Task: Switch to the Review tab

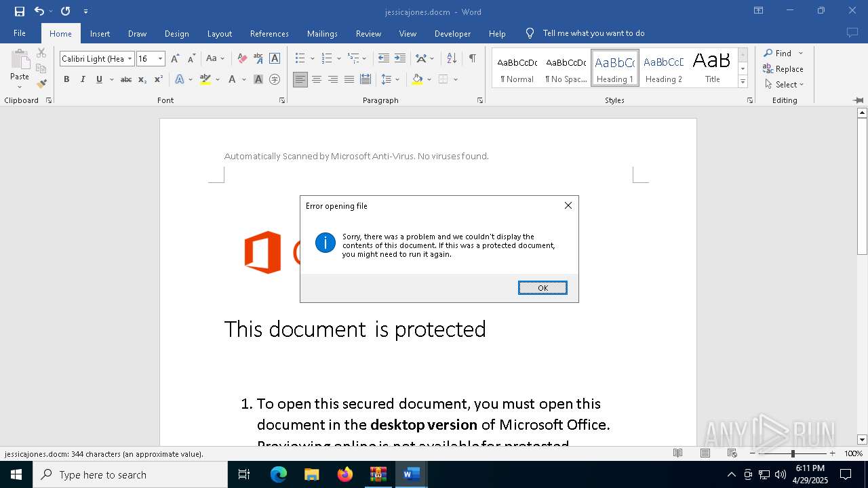Action: 368,33
